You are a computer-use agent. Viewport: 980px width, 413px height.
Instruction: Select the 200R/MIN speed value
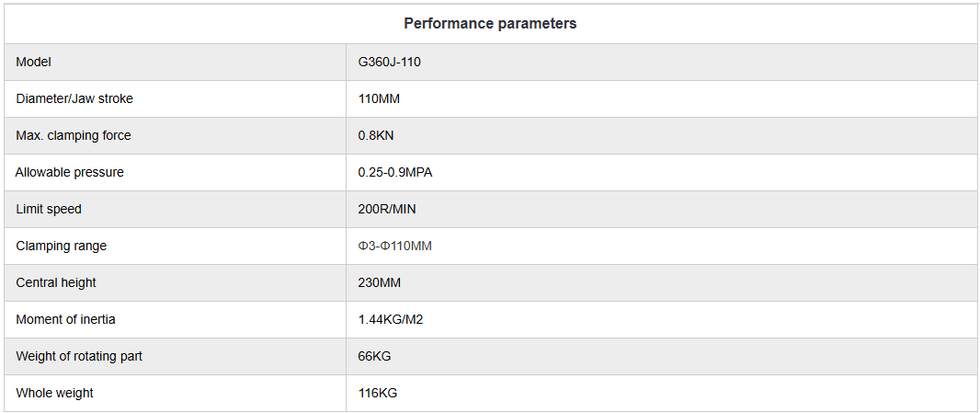(x=387, y=209)
